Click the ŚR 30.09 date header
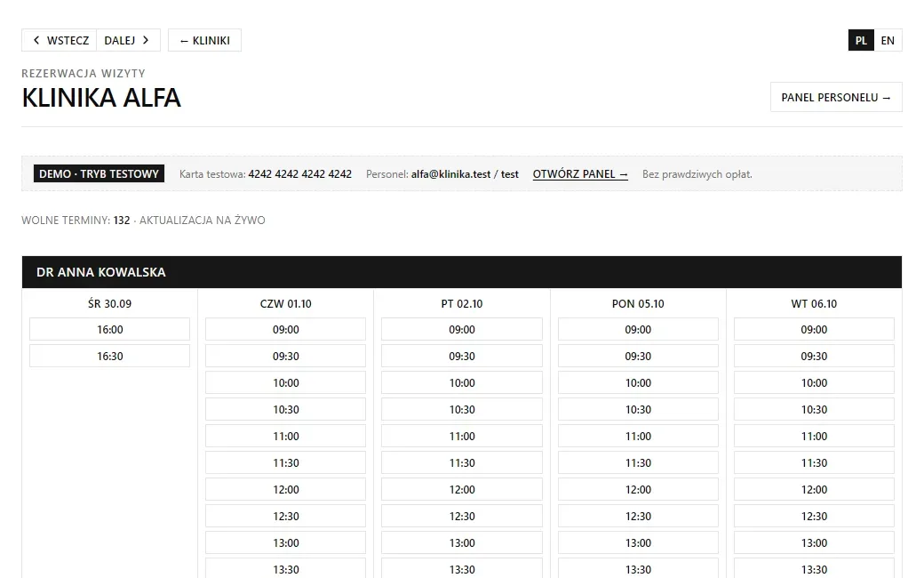The image size is (924, 578). pyautogui.click(x=109, y=304)
